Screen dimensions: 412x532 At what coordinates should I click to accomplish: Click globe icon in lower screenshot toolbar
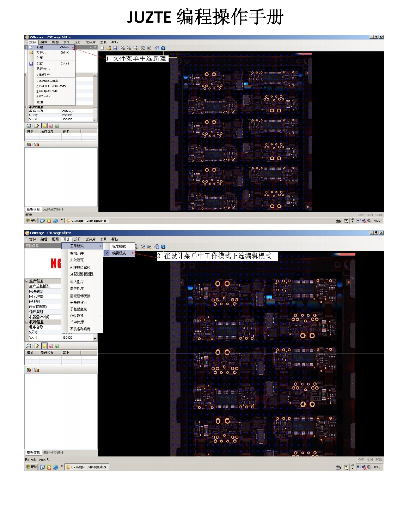157,247
